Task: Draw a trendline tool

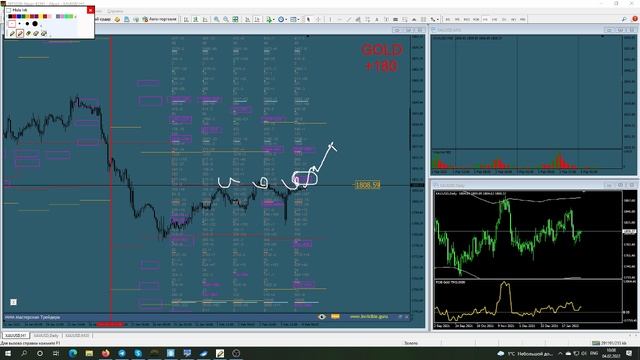Action: [349, 19]
